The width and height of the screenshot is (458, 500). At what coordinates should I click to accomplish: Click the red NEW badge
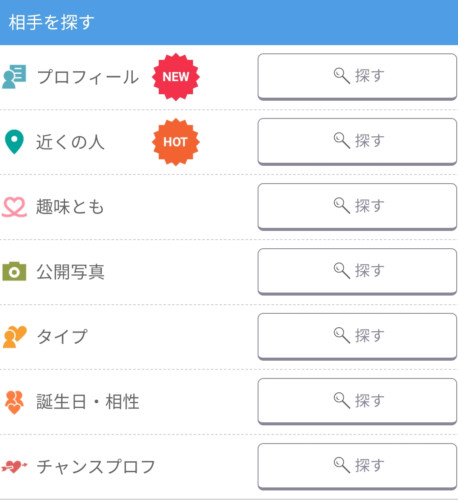176,77
